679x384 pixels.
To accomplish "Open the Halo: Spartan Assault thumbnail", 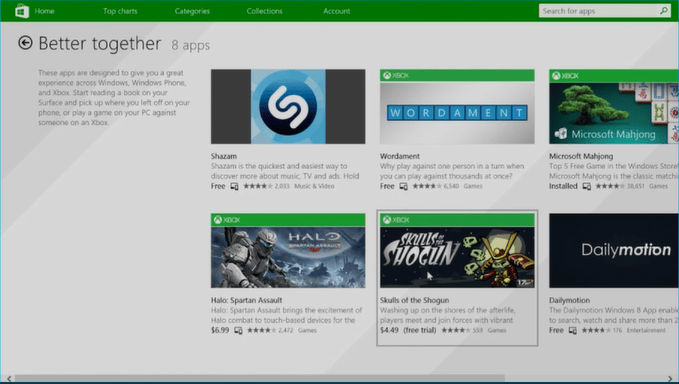I will click(x=288, y=251).
